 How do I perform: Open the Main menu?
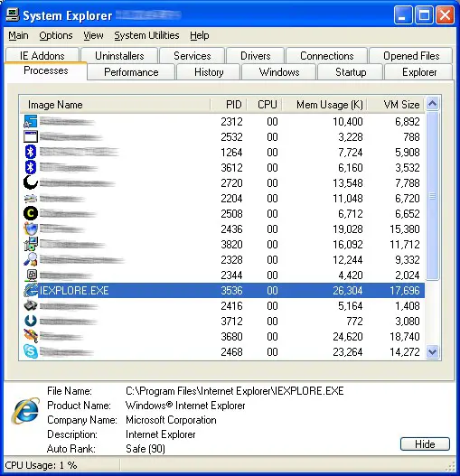point(18,35)
